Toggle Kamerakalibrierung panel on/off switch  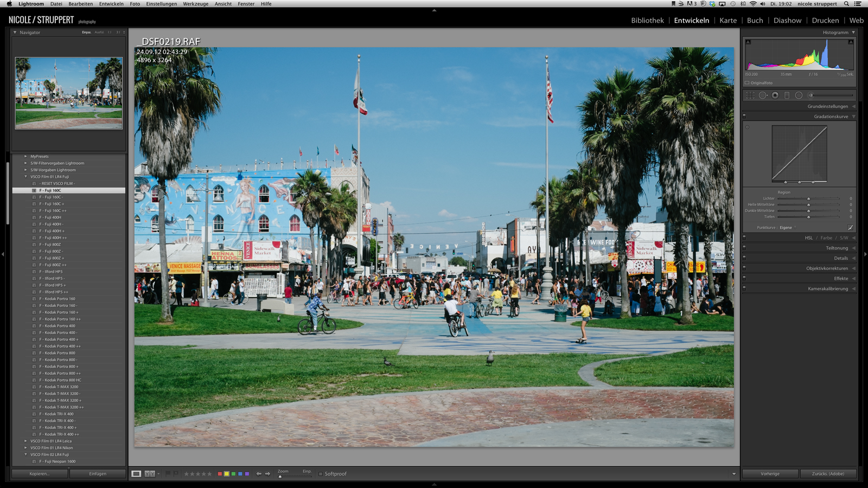click(x=744, y=288)
